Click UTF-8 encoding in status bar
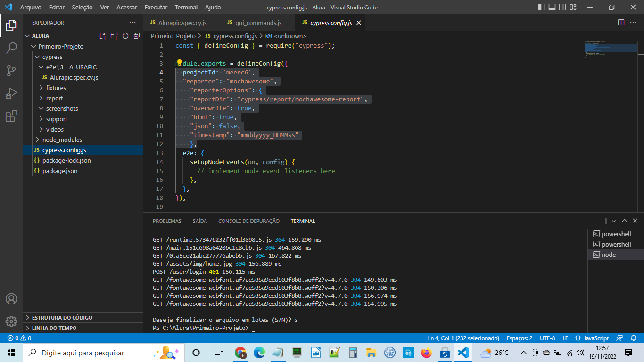644x362 pixels. coord(547,338)
